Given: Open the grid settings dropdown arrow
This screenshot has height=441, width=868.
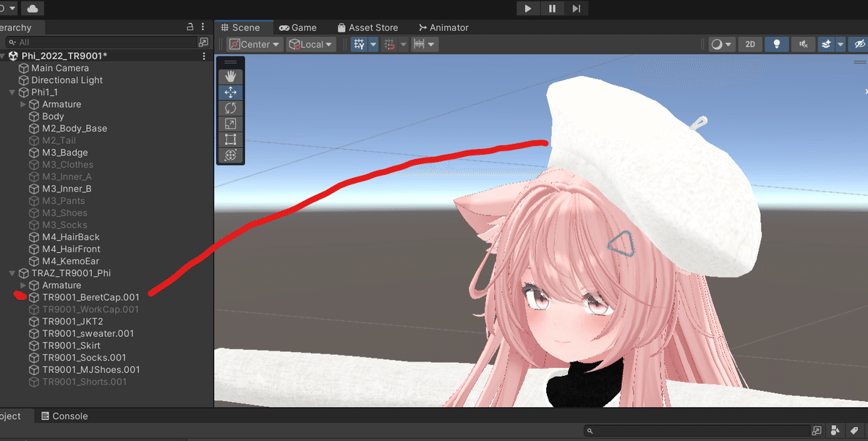Looking at the screenshot, I should (x=373, y=44).
